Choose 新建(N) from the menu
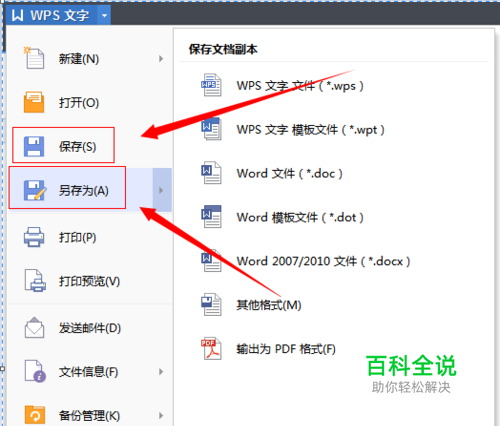 point(89,59)
